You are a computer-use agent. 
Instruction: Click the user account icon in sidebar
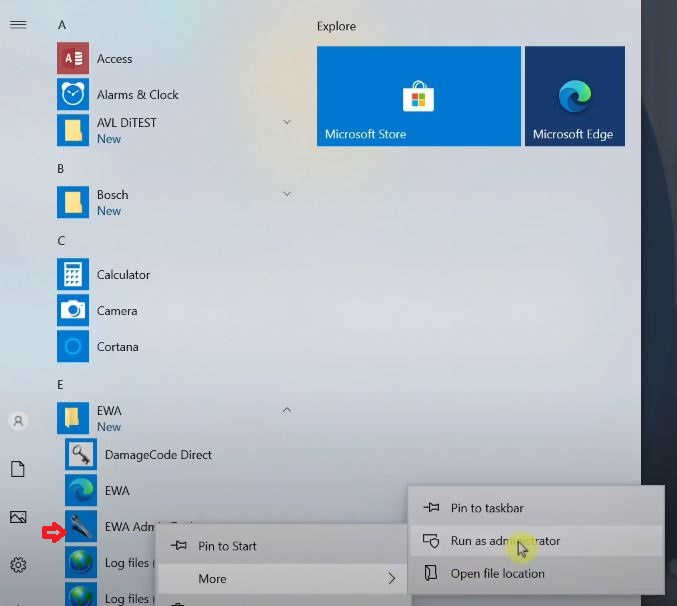pos(18,421)
